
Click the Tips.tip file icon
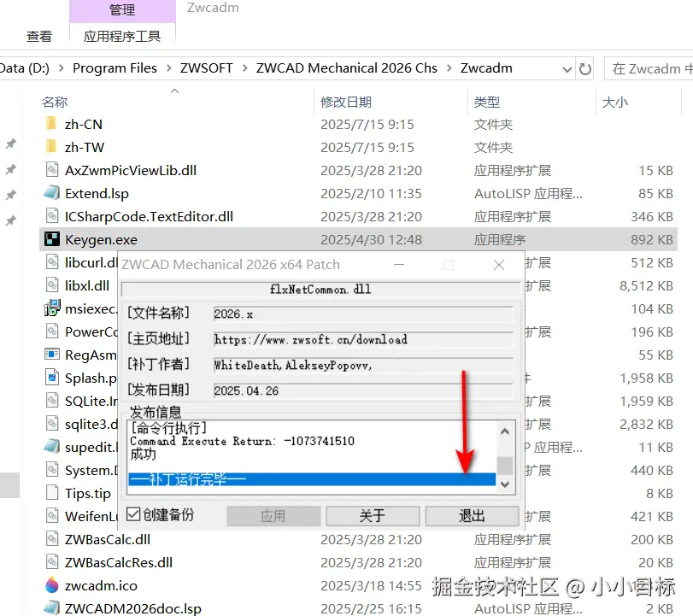pos(52,493)
